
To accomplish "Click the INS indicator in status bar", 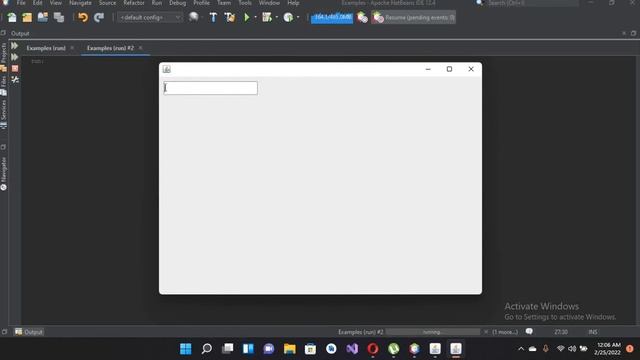I will pos(593,332).
